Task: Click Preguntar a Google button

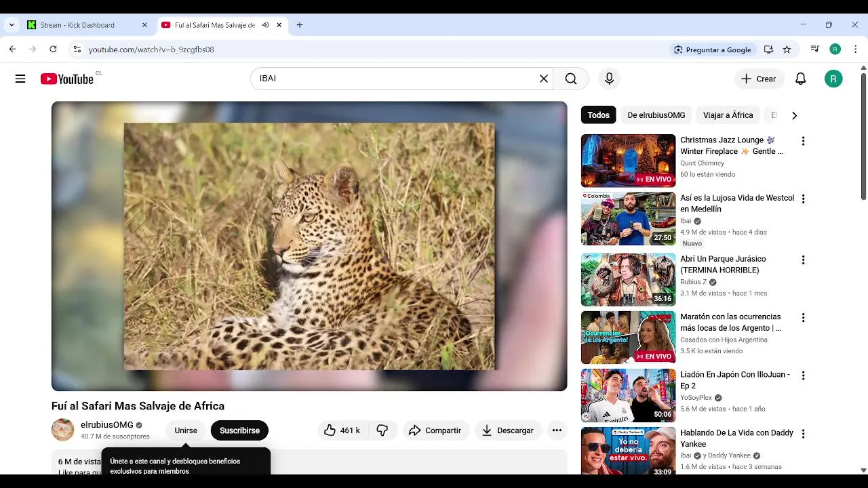Action: tap(713, 49)
